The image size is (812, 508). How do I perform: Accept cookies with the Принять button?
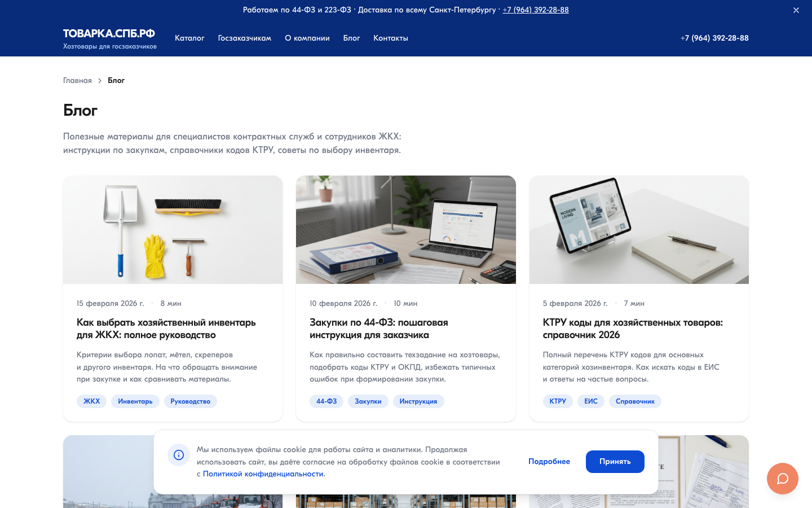coord(615,462)
